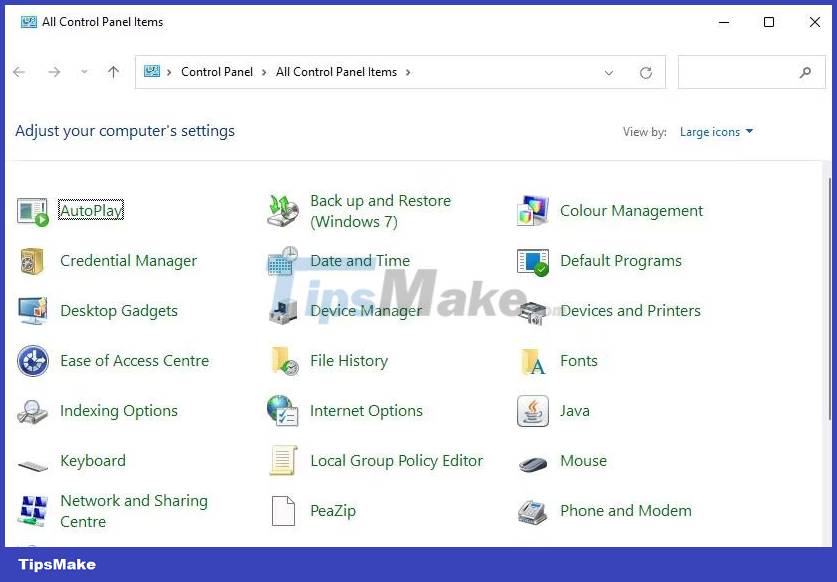837x582 pixels.
Task: Open Credential Manager
Action: (127, 261)
